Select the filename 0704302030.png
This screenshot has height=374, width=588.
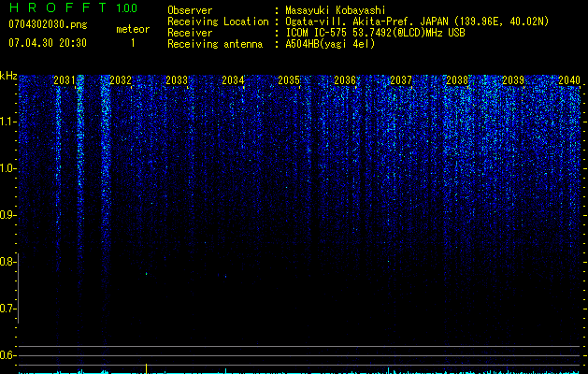(48, 24)
